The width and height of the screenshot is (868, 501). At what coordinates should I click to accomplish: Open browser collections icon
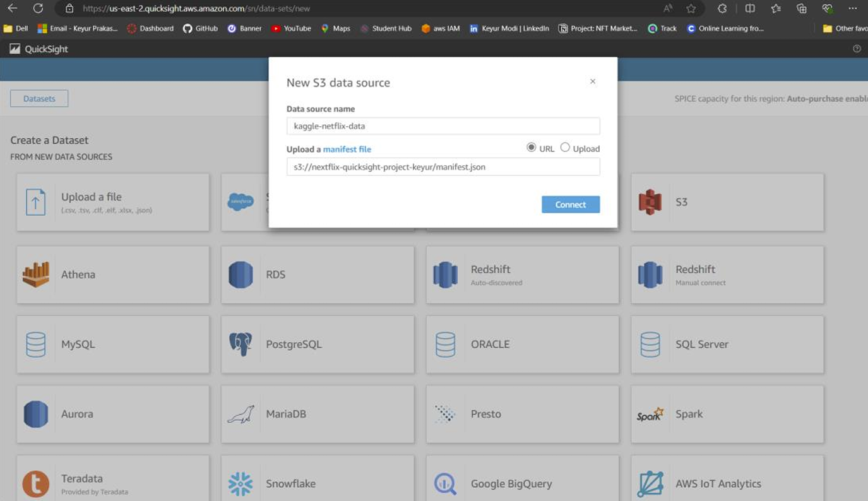[802, 9]
